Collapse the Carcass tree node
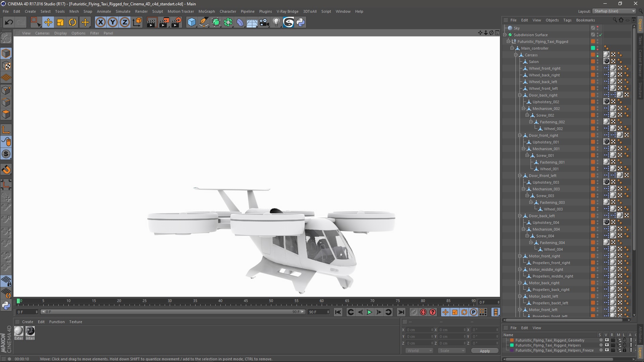 click(516, 55)
